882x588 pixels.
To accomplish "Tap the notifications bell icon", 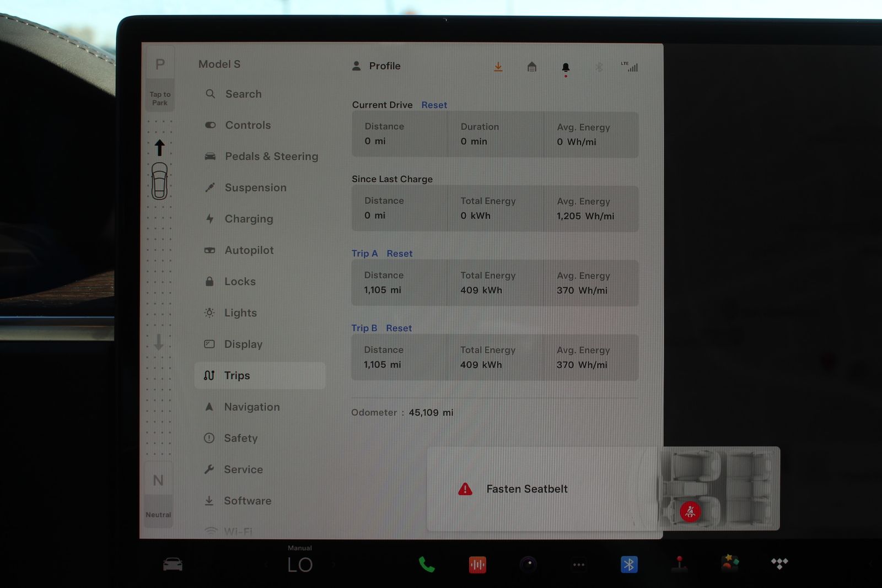I will coord(566,67).
